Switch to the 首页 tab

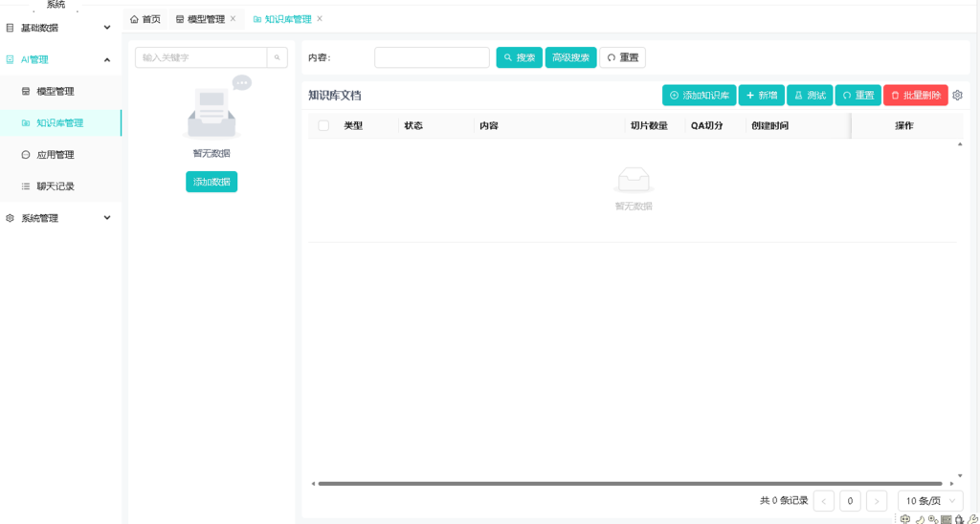(x=145, y=19)
